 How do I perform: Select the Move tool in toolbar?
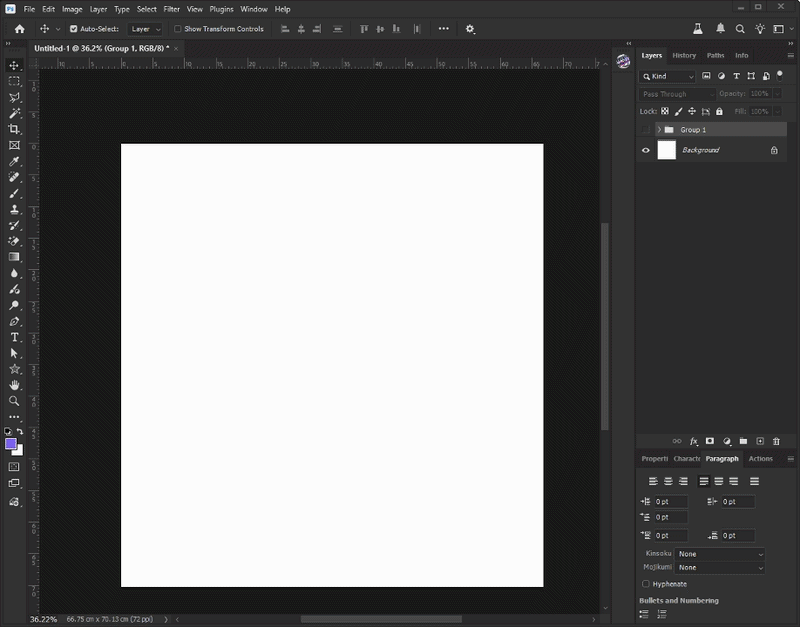click(14, 65)
